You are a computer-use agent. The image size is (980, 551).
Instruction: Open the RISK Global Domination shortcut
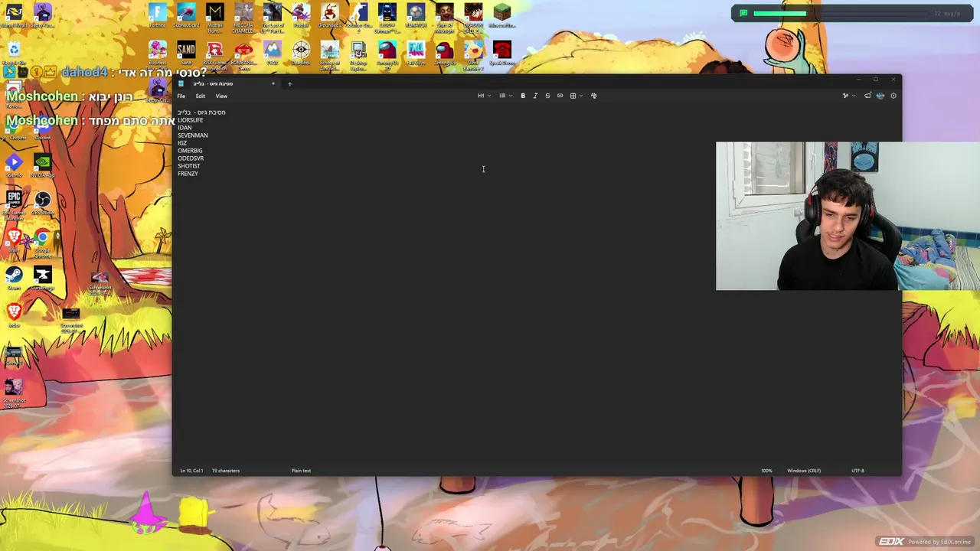215,55
